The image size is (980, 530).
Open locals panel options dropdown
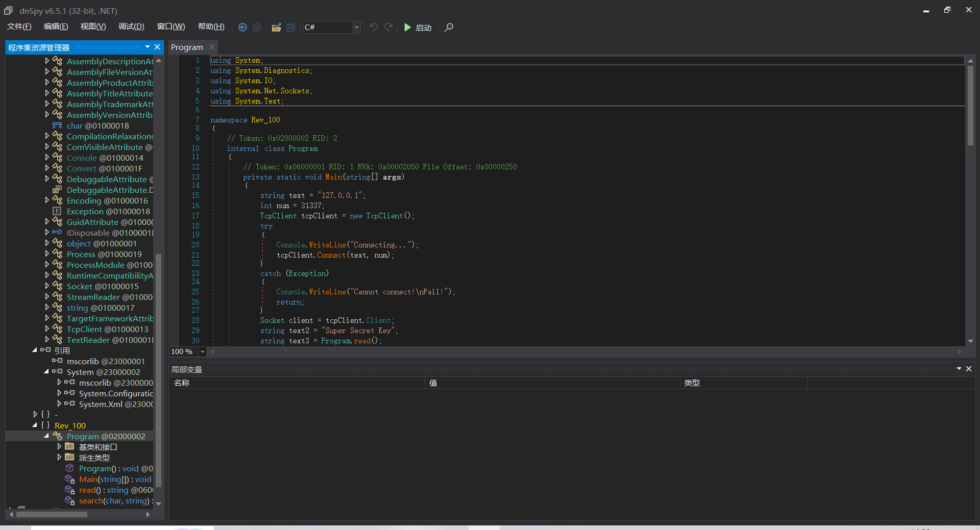coord(959,369)
